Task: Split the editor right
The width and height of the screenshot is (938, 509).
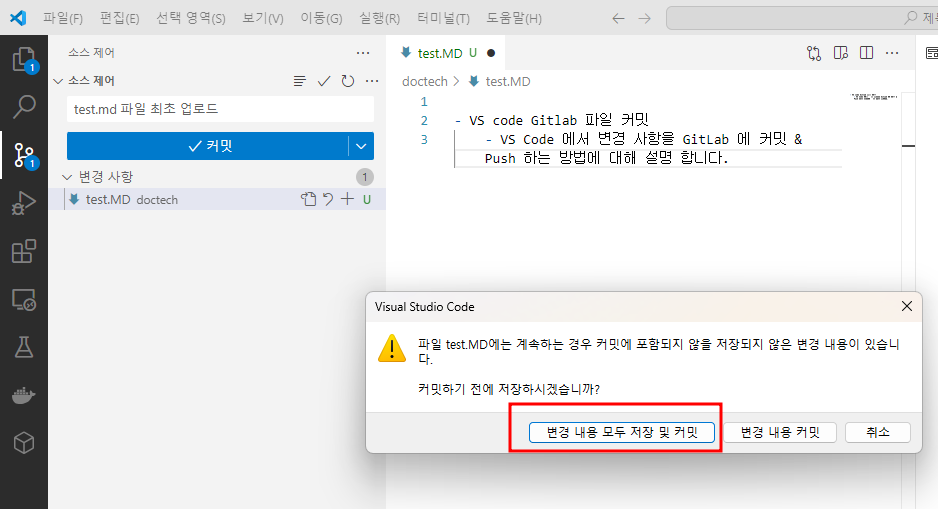Action: tap(866, 53)
